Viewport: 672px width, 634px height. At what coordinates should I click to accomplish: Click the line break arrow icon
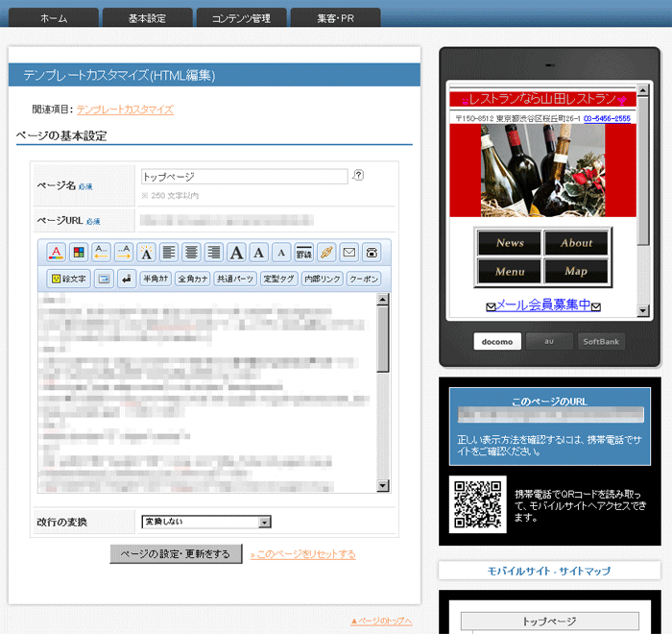click(x=127, y=279)
